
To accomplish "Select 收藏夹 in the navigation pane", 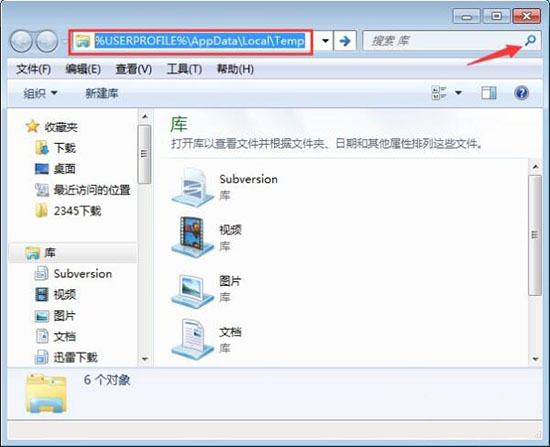I will pos(61,127).
